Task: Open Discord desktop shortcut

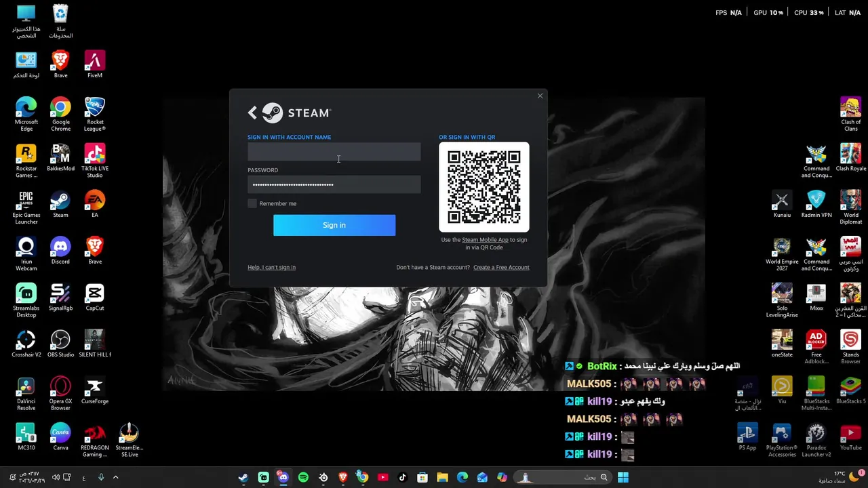Action: pos(60,250)
